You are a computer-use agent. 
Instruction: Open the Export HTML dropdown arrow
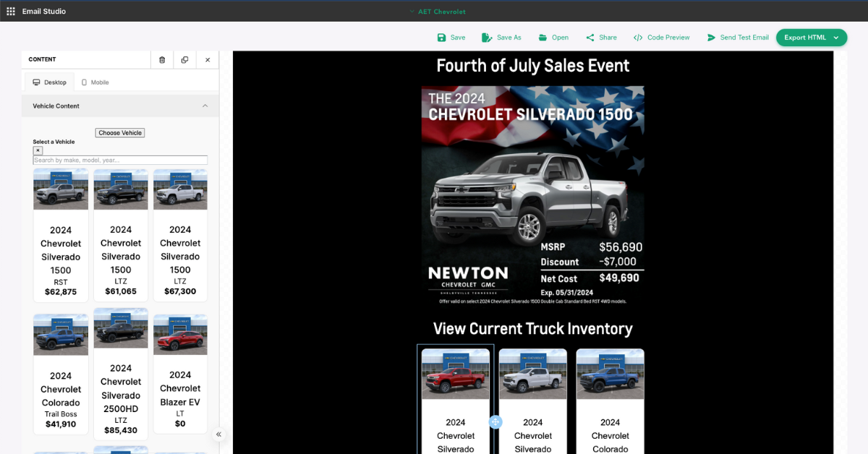click(836, 38)
